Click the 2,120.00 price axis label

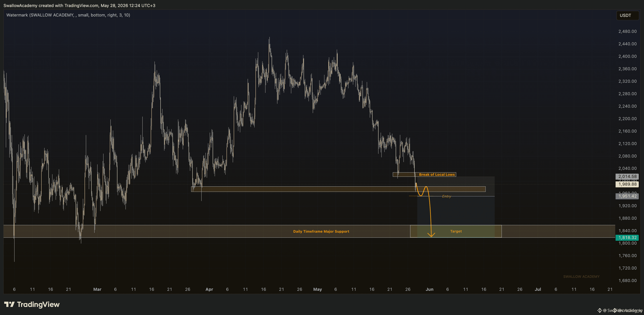(x=628, y=144)
